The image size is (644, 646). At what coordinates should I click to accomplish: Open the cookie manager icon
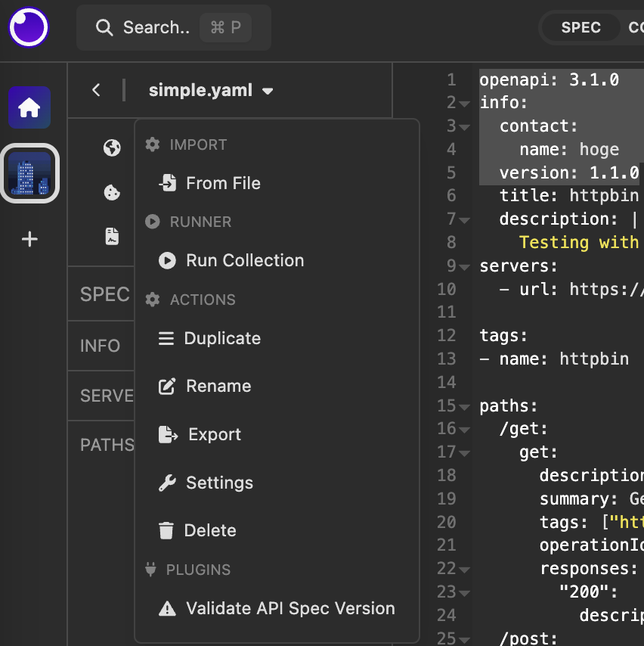click(x=112, y=192)
